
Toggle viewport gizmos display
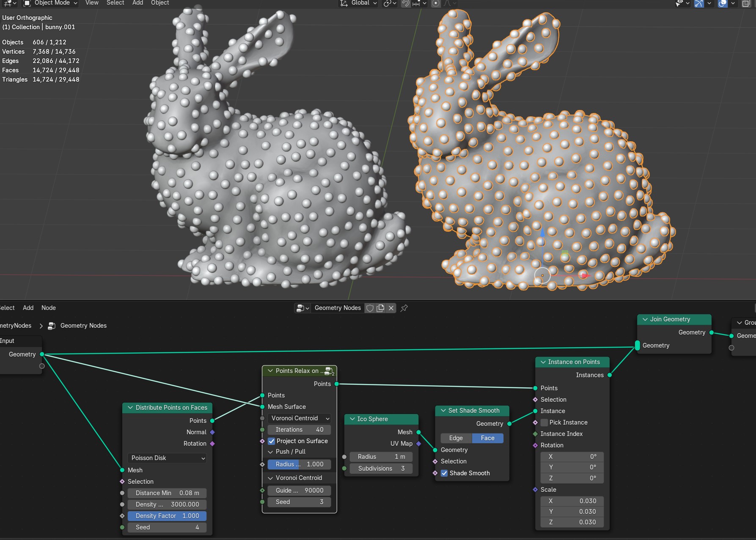[x=699, y=3]
